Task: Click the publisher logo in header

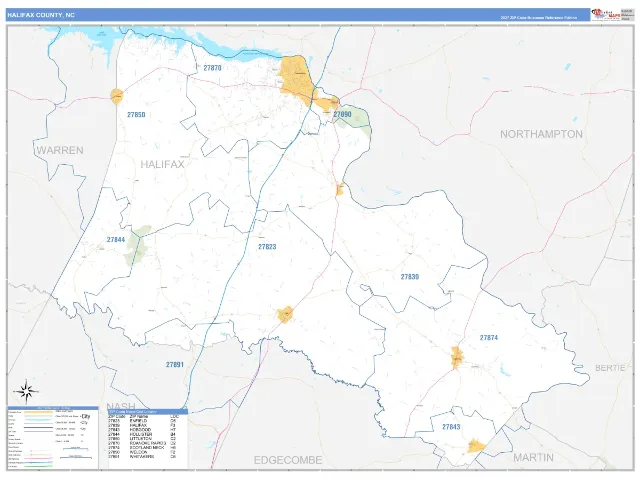Action: 606,14
